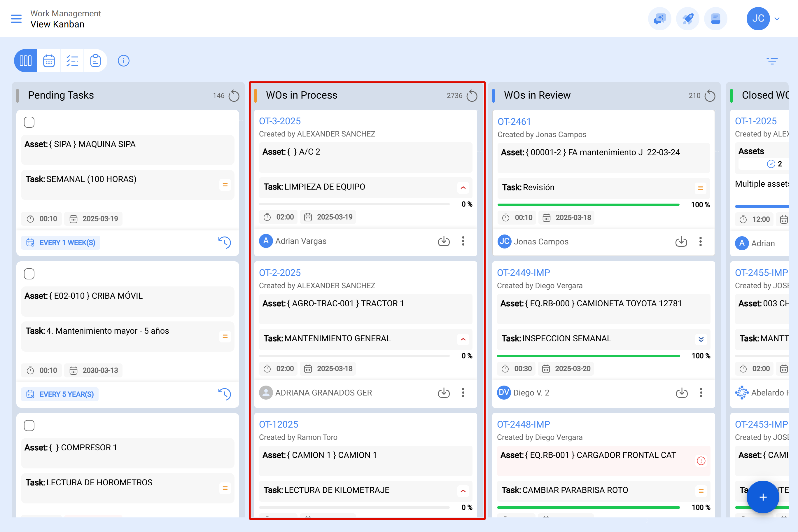
Task: Open more options for OT-3-2025
Action: [x=463, y=241]
